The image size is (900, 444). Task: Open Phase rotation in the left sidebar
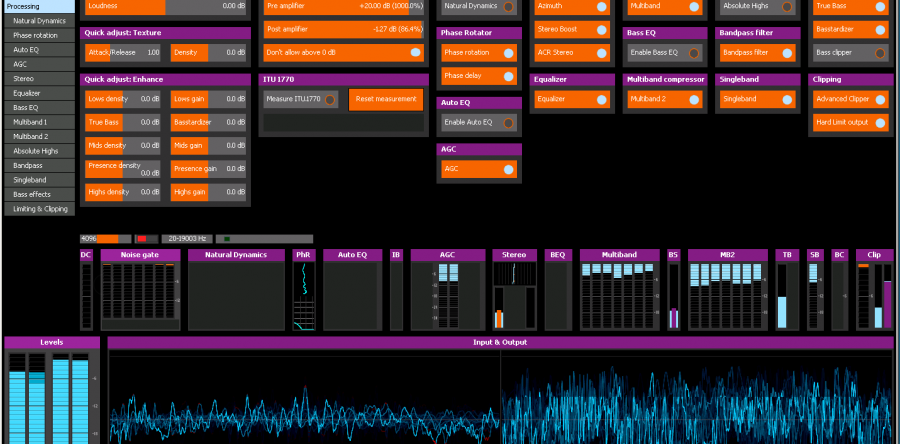(x=39, y=35)
